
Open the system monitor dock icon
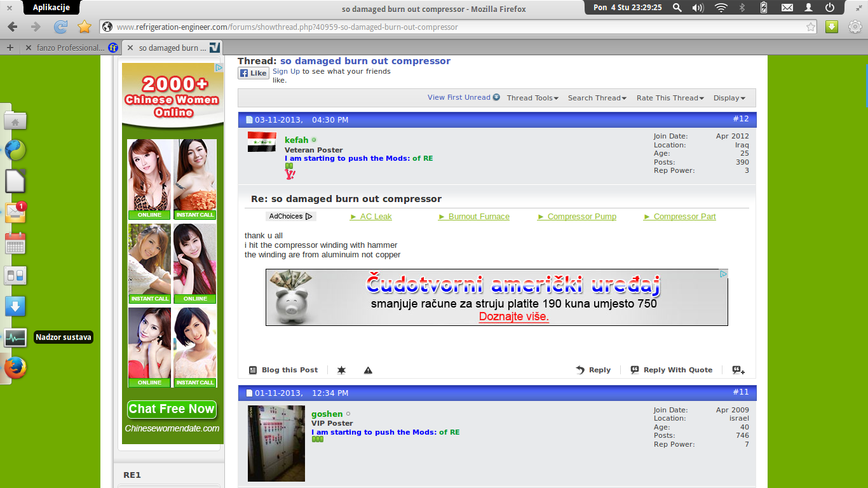[15, 337]
